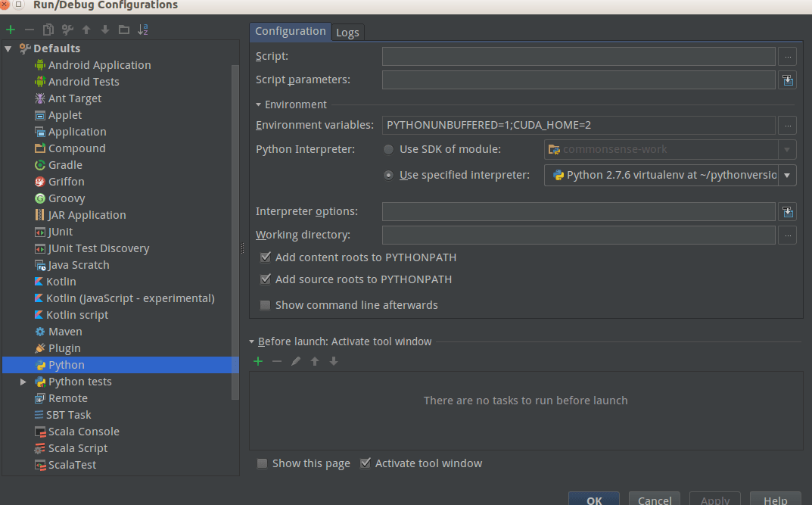
Task: Click the configuration list vertical scrollbar
Action: 235,232
